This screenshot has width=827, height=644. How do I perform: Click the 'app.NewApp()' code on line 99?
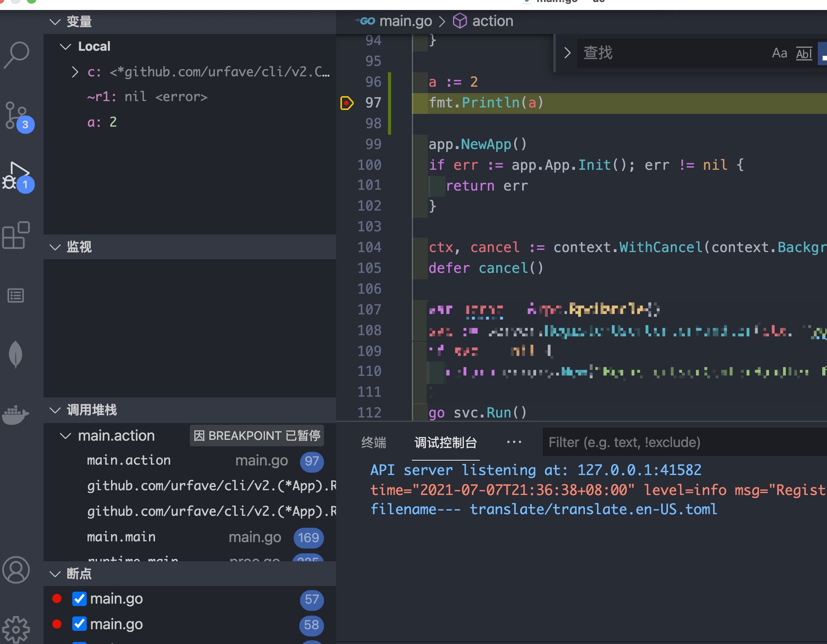(478, 145)
